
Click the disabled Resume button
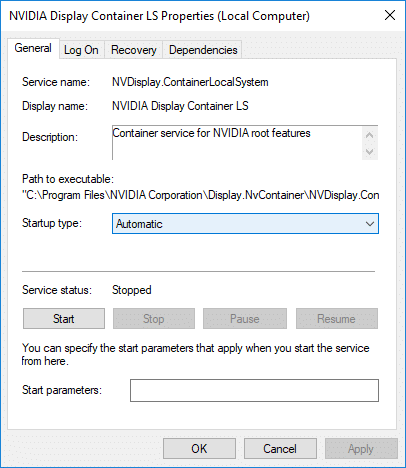pyautogui.click(x=337, y=319)
